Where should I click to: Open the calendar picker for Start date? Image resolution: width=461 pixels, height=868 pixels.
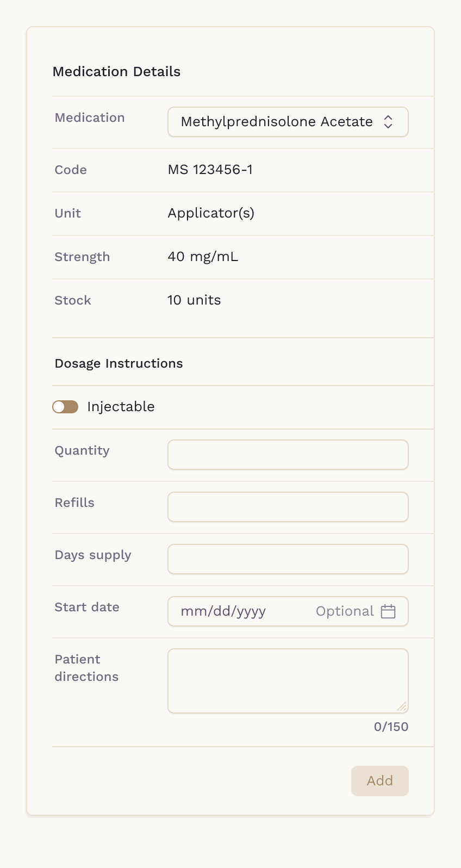(x=388, y=611)
